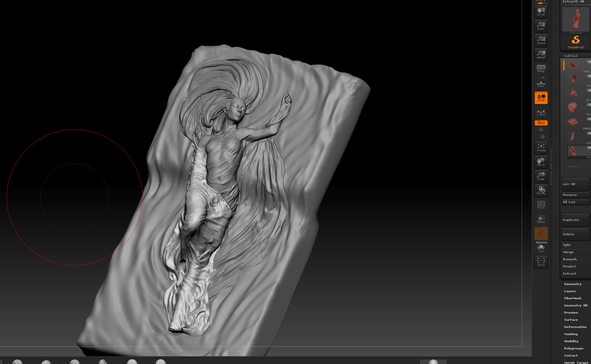Image resolution: width=591 pixels, height=364 pixels.
Task: Click the tray divider arrows
Action: pyautogui.click(x=551, y=166)
